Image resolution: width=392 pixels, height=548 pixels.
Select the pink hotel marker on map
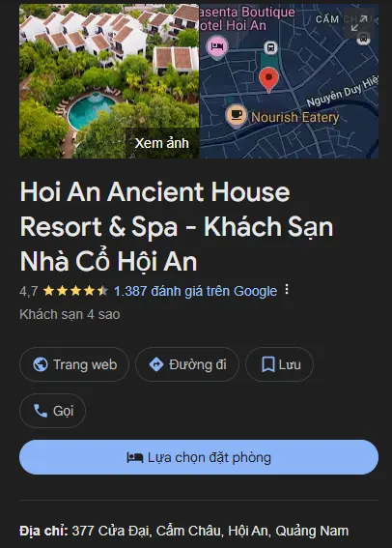[x=217, y=47]
